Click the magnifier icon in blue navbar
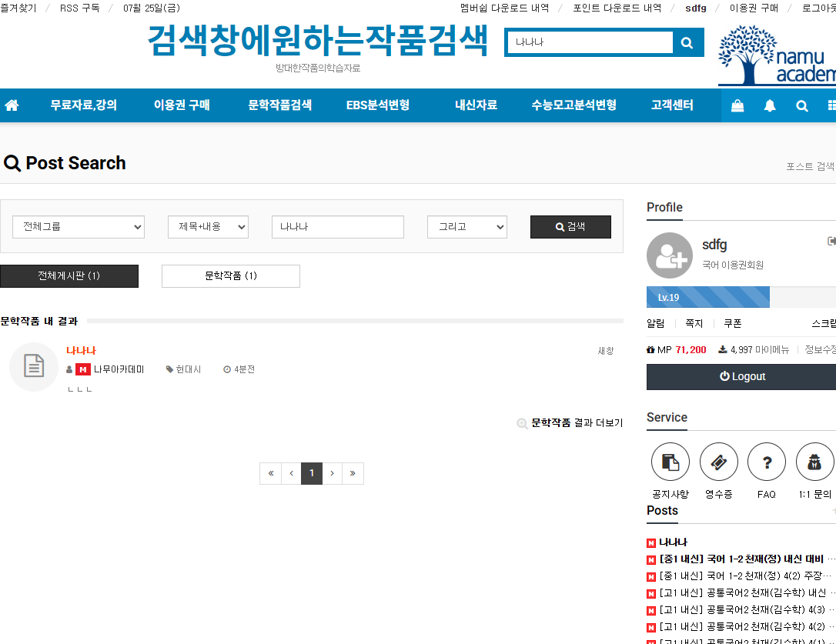The height and width of the screenshot is (644, 836). (802, 106)
